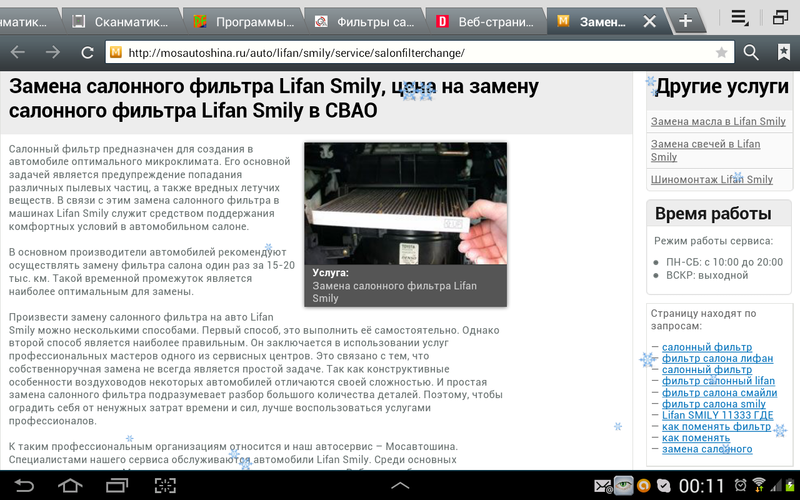Open the Skype notification icon
Screen dimensions: 800x500
tap(663, 486)
